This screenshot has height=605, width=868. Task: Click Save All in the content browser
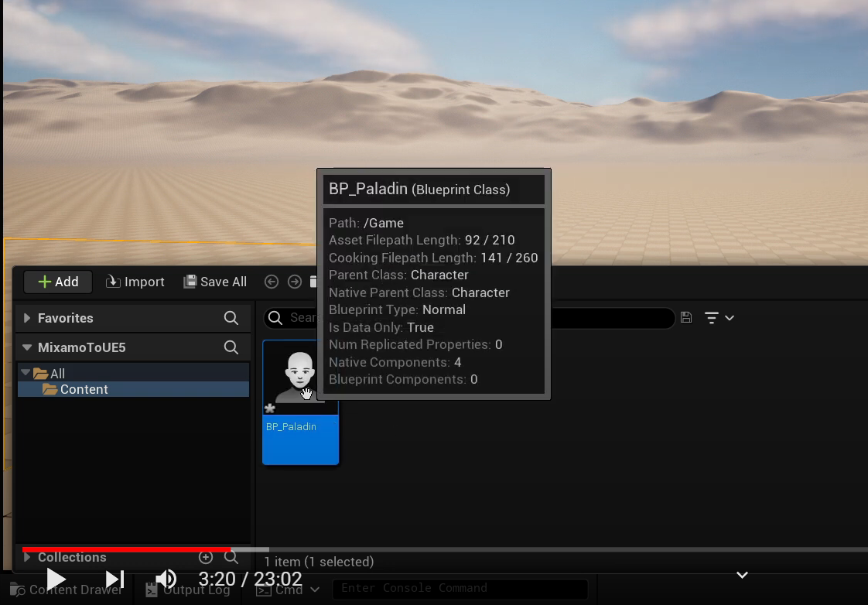click(215, 282)
